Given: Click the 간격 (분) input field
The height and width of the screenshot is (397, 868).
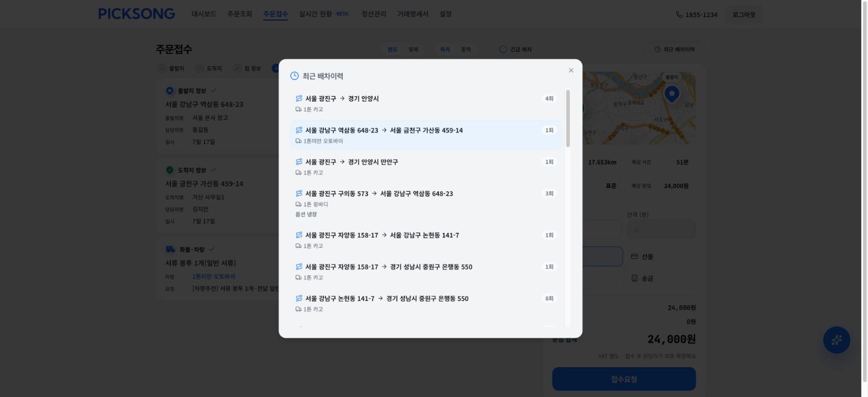Looking at the screenshot, I should point(661,229).
